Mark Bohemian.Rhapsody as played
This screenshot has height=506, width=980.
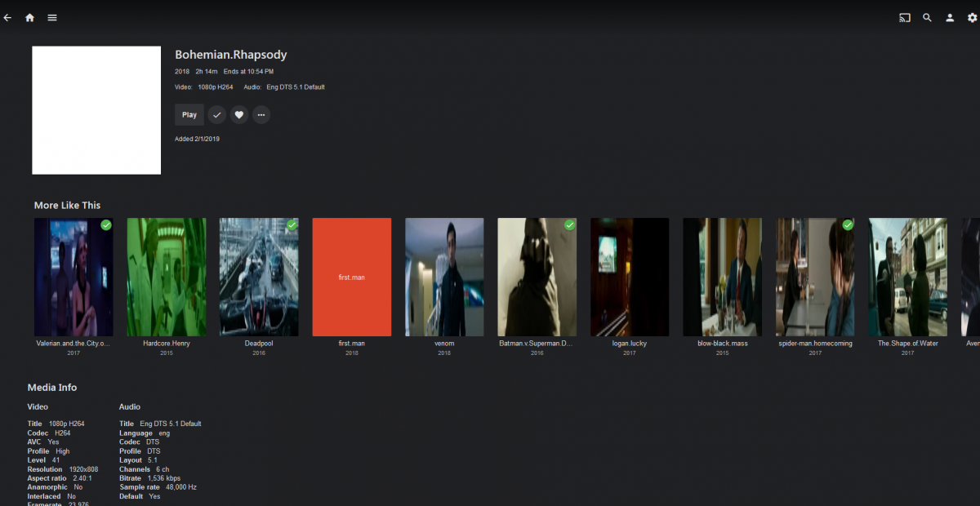click(x=216, y=115)
